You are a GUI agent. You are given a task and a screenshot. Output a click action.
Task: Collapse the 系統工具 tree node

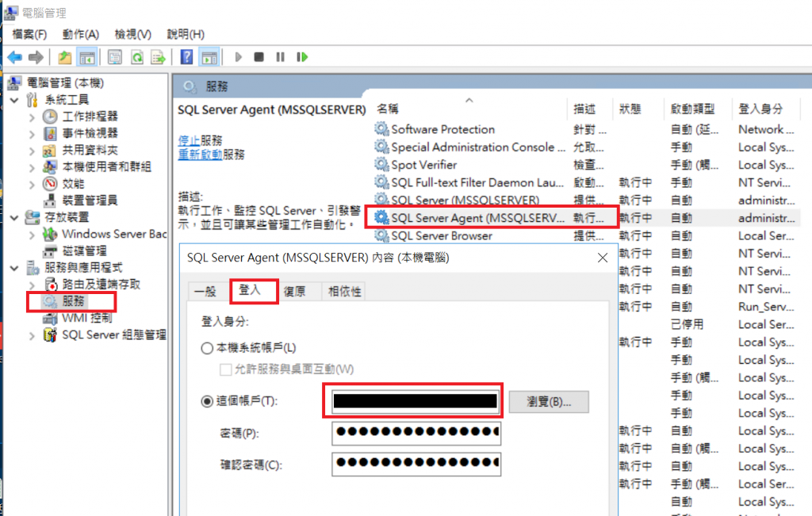(x=14, y=100)
